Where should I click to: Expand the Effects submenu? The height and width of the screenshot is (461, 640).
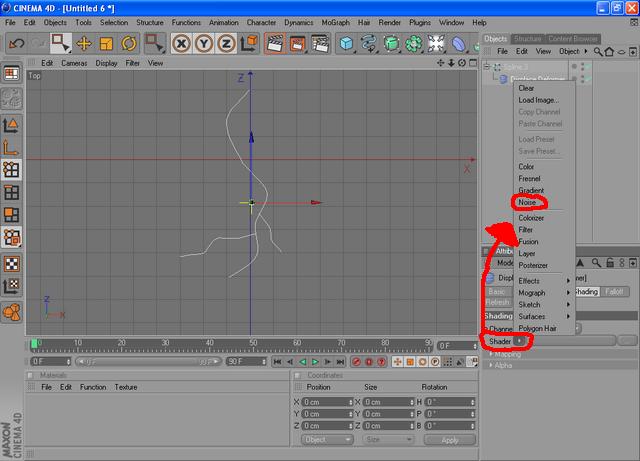pos(544,281)
